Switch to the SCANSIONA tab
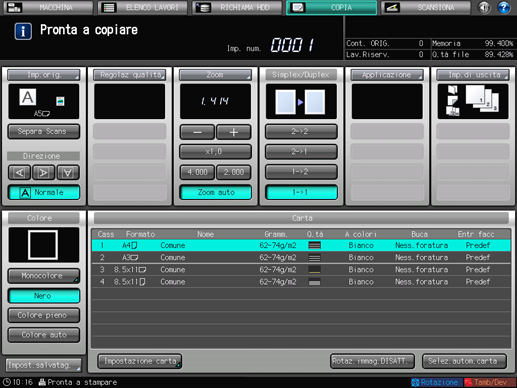Viewport: 517px width, 388px height. tap(426, 7)
